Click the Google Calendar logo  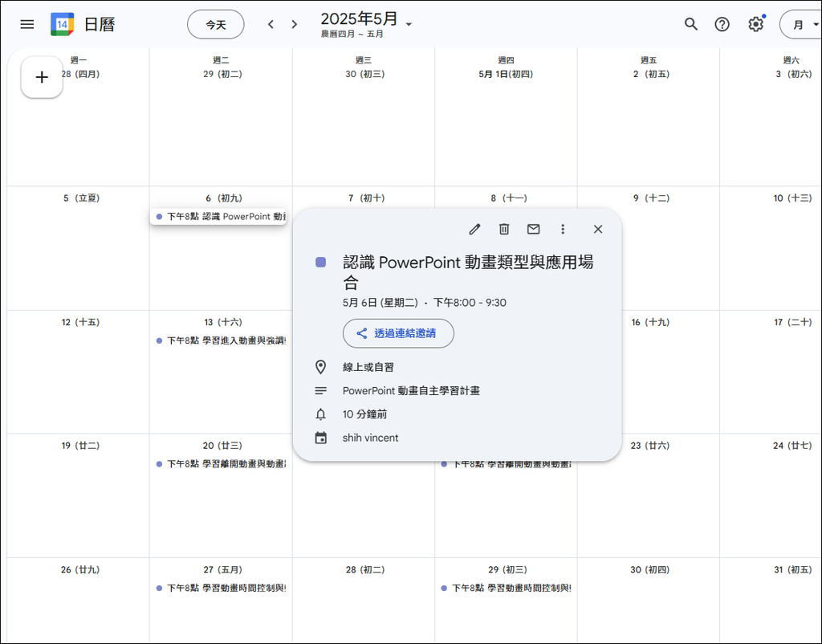point(63,24)
